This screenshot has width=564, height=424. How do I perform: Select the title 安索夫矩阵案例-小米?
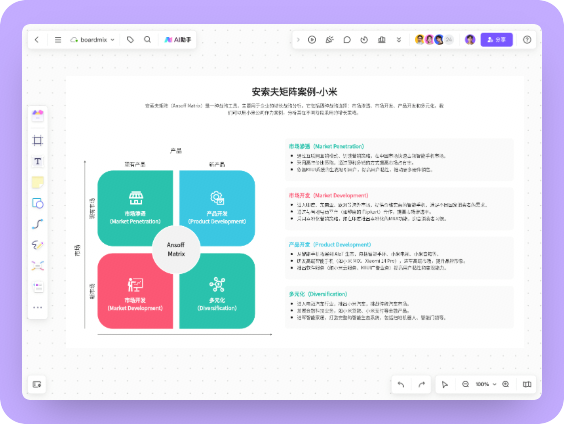[x=294, y=92]
